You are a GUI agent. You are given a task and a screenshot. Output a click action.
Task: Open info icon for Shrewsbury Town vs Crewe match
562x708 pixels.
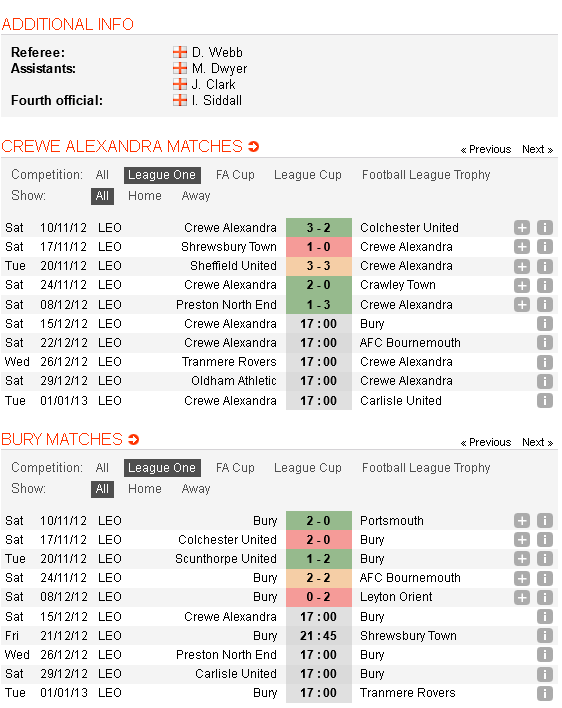pyautogui.click(x=545, y=247)
